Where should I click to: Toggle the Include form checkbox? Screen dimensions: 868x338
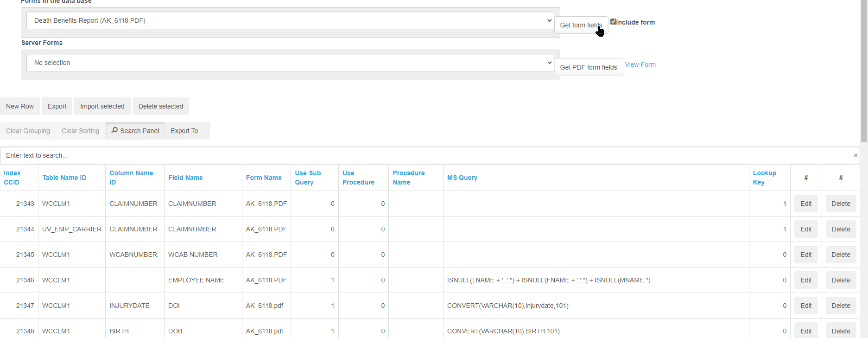(x=613, y=22)
